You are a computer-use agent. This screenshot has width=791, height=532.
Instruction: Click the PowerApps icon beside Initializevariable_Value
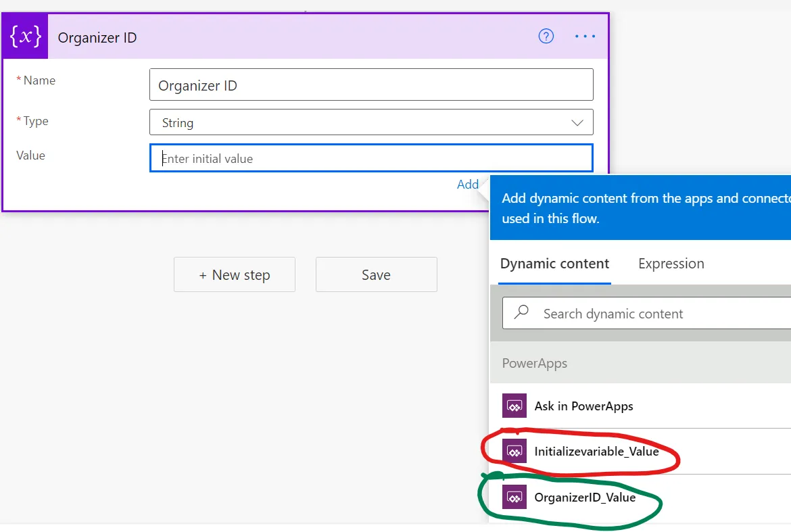pyautogui.click(x=514, y=451)
